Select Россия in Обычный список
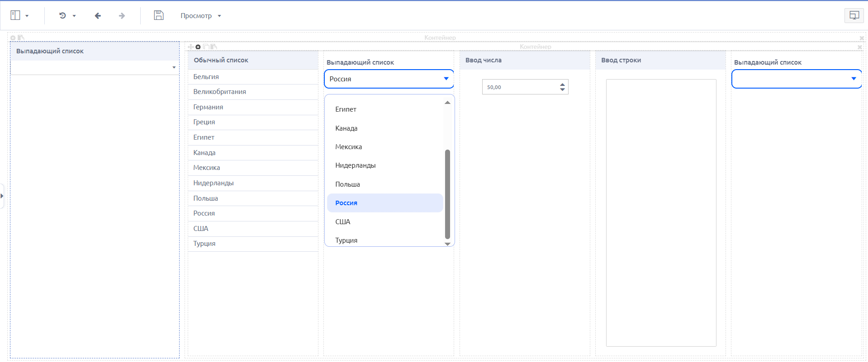 click(253, 213)
